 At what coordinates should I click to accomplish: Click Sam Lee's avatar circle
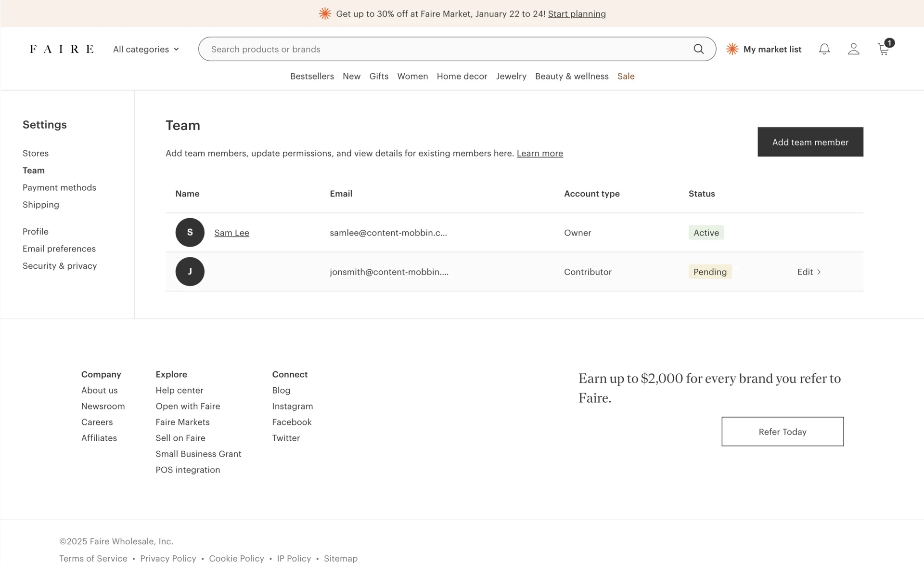(x=190, y=233)
